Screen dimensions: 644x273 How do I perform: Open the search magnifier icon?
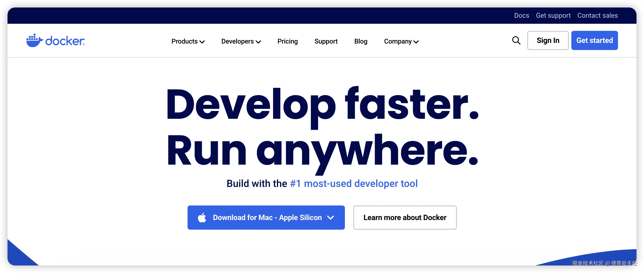click(516, 40)
